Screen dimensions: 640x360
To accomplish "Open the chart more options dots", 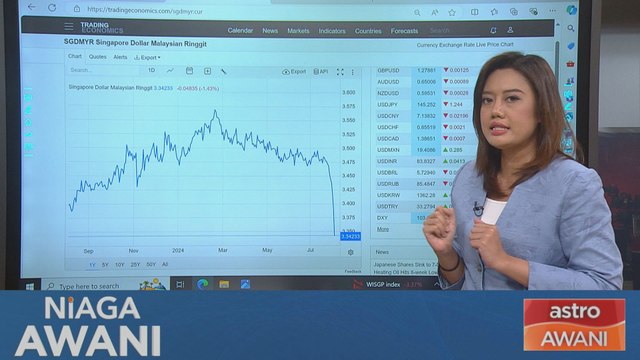I will point(353,72).
